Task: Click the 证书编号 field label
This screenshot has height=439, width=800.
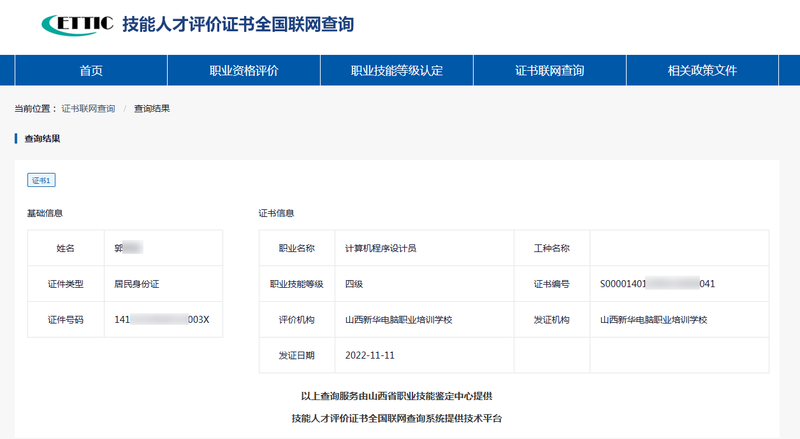Action: (x=551, y=284)
